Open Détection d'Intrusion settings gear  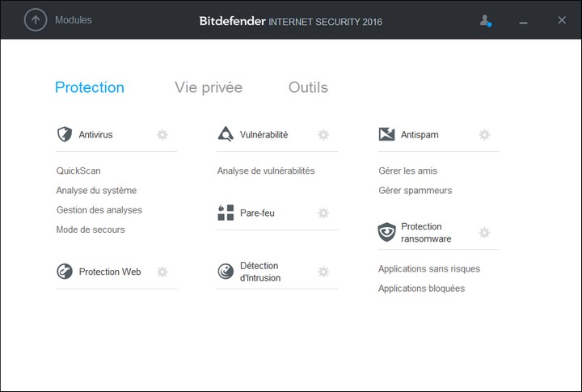[x=323, y=272]
